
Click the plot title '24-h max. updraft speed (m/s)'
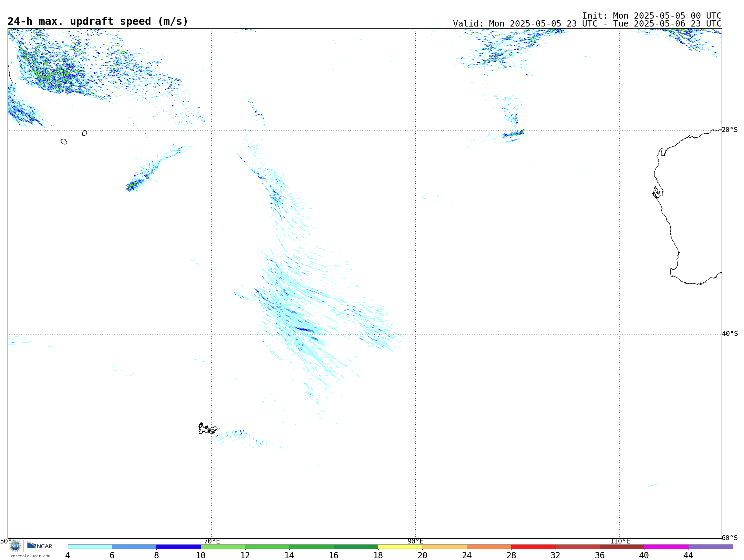click(x=98, y=22)
